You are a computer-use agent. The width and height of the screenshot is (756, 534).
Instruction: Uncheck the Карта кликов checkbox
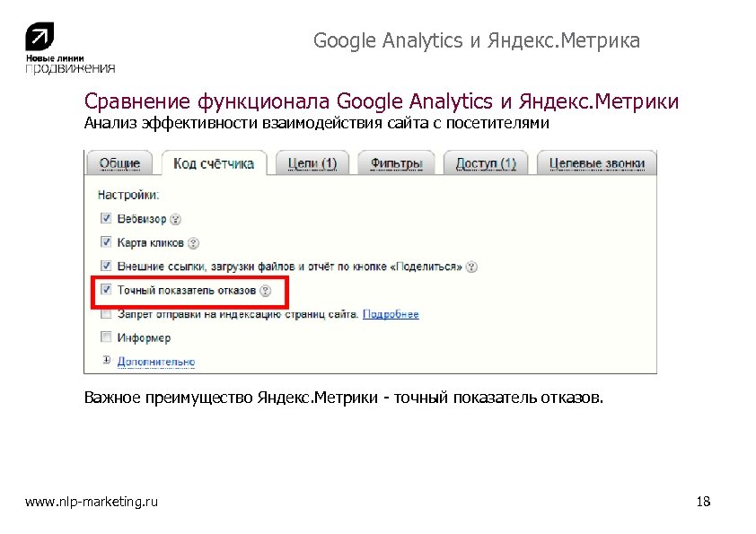pos(106,242)
